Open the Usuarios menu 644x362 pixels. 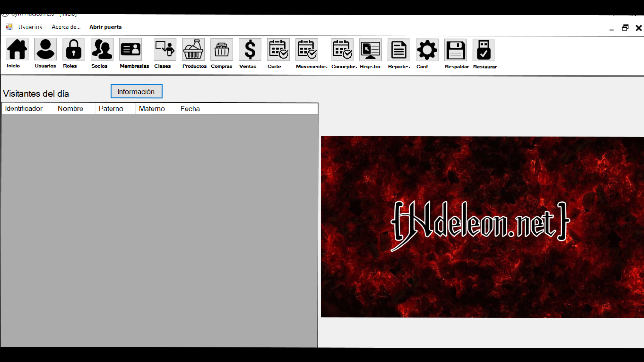30,27
